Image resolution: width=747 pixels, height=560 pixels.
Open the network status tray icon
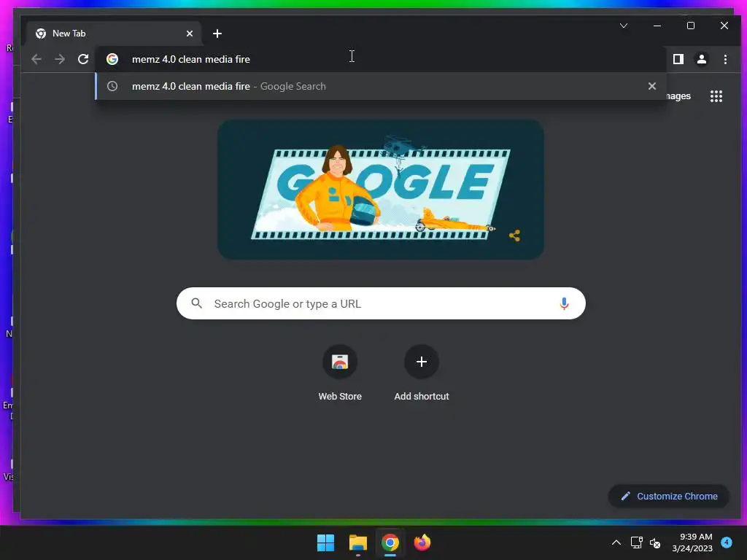pos(636,542)
